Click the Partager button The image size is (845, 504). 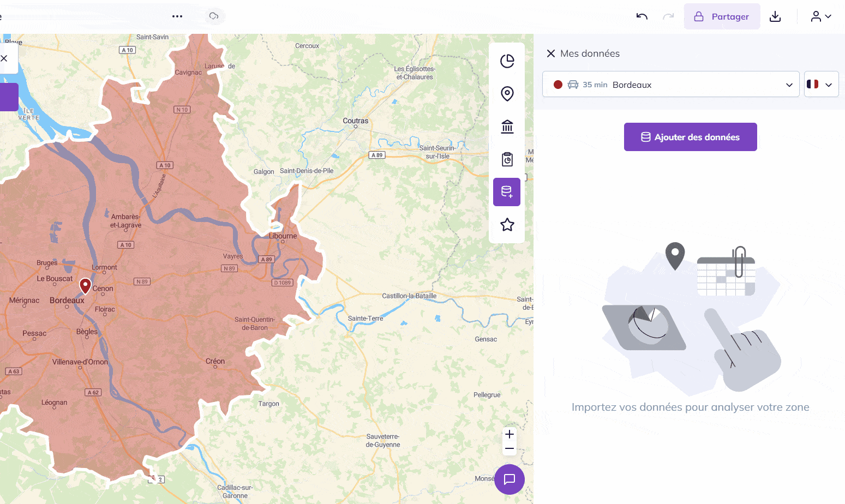pyautogui.click(x=722, y=17)
